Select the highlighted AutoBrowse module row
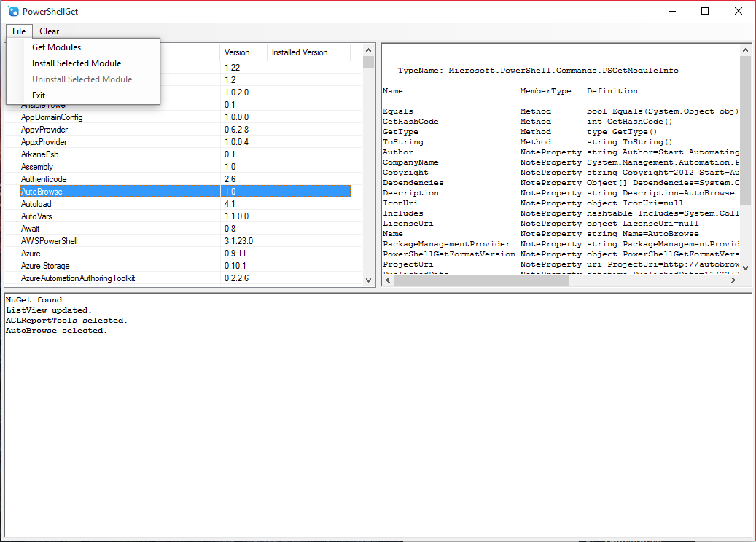 pos(185,192)
